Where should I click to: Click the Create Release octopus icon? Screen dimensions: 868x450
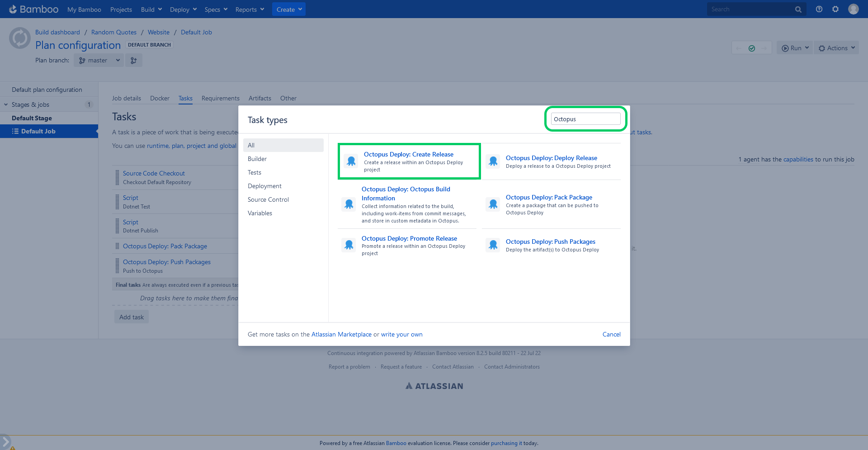(x=351, y=161)
